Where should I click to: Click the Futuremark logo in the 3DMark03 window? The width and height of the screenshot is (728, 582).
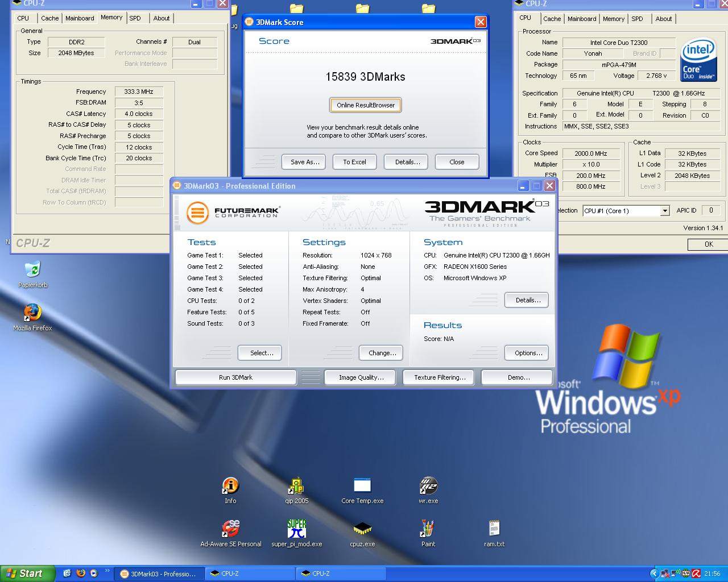pos(233,213)
